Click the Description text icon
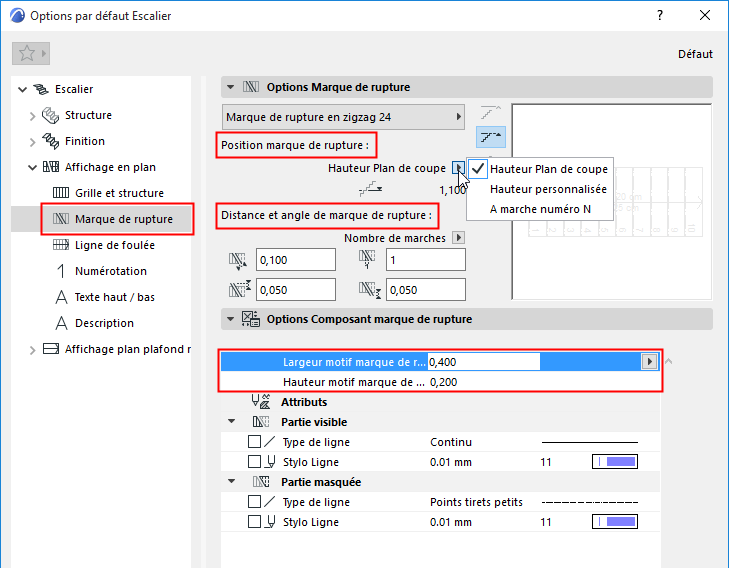The width and height of the screenshot is (729, 568). [x=61, y=323]
